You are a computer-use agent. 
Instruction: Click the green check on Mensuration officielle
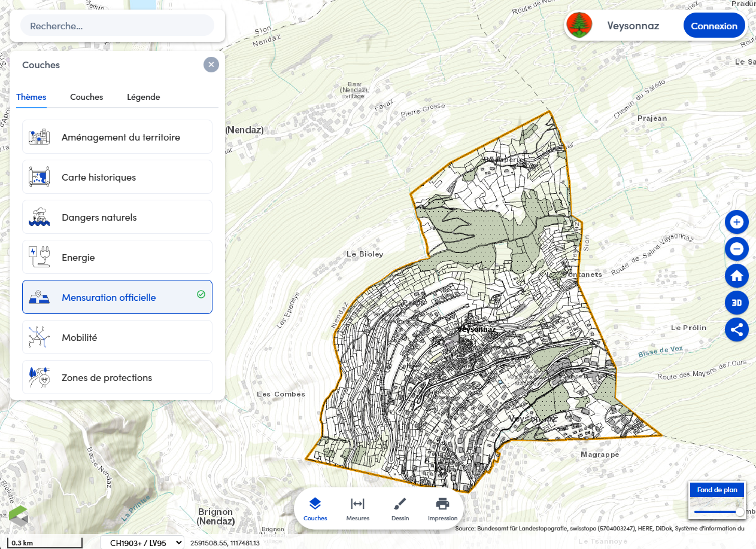(x=201, y=294)
